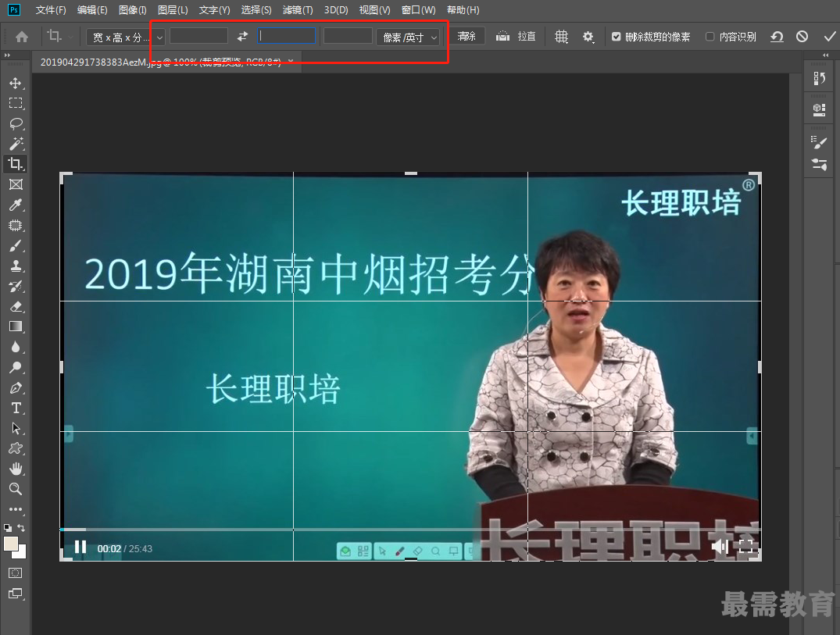The image size is (840, 635).
Task: Open the Help menu
Action: [x=463, y=9]
